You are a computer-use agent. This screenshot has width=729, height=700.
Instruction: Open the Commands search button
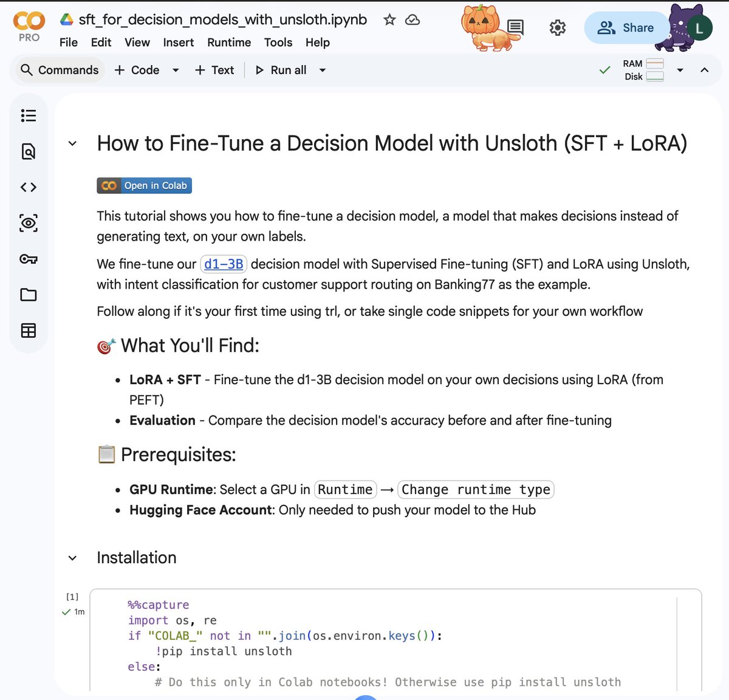tap(59, 70)
